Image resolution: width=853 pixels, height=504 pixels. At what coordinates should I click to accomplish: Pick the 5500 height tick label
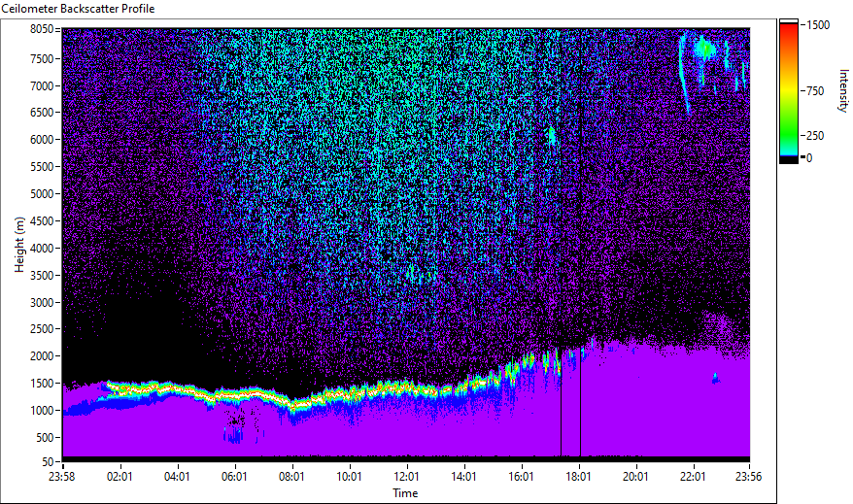42,167
